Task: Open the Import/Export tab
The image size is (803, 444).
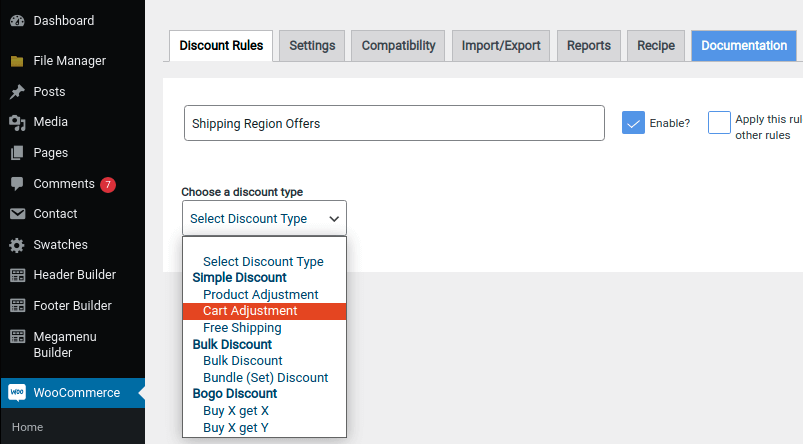Action: tap(501, 46)
